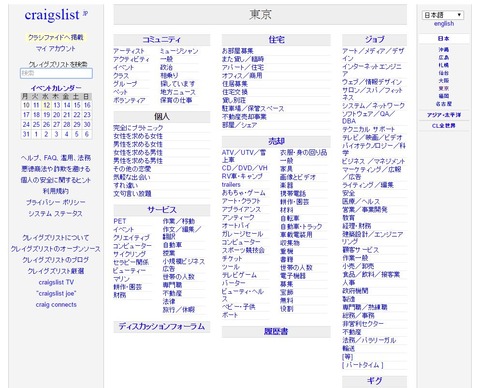
Task: Open 地方ニュース in community
Action: (x=178, y=92)
